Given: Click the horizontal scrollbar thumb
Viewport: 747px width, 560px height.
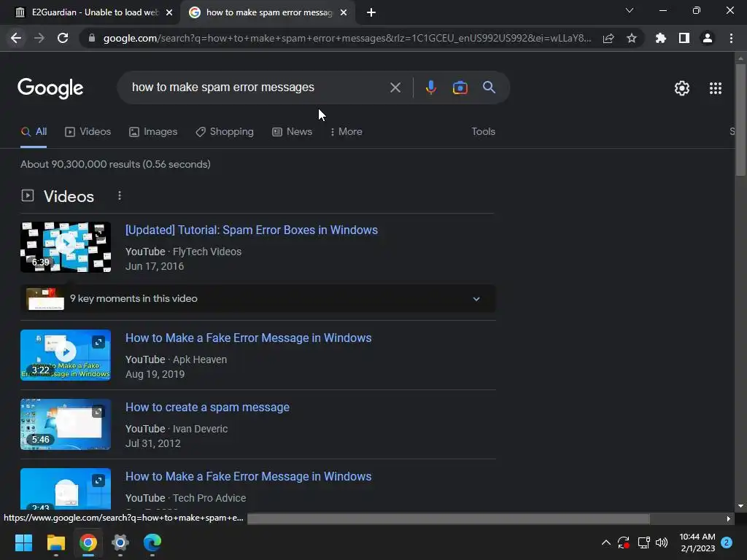Looking at the screenshot, I should click(449, 519).
